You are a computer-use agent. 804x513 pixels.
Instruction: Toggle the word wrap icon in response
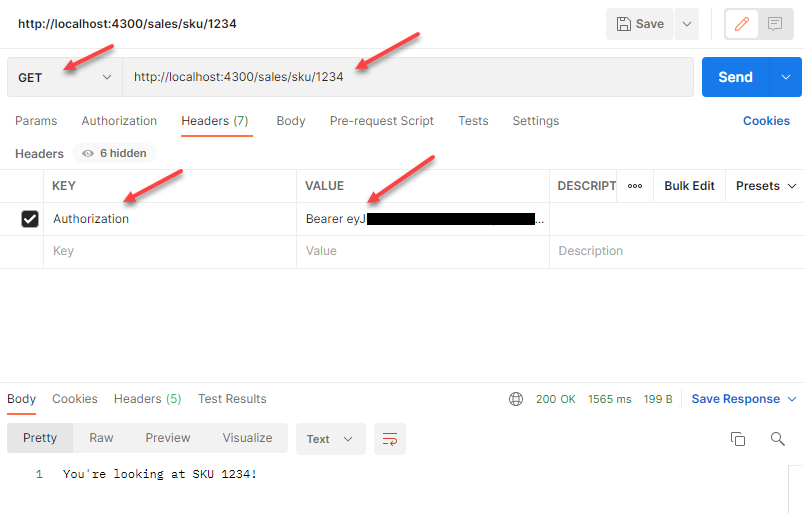tap(390, 439)
